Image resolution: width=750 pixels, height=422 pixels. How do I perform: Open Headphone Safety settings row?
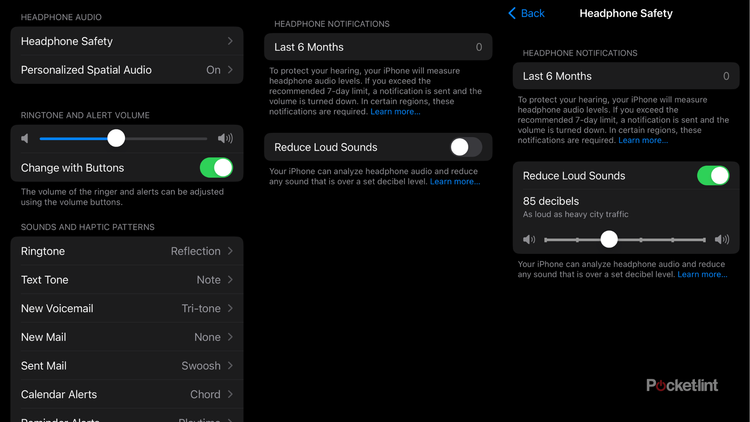126,41
